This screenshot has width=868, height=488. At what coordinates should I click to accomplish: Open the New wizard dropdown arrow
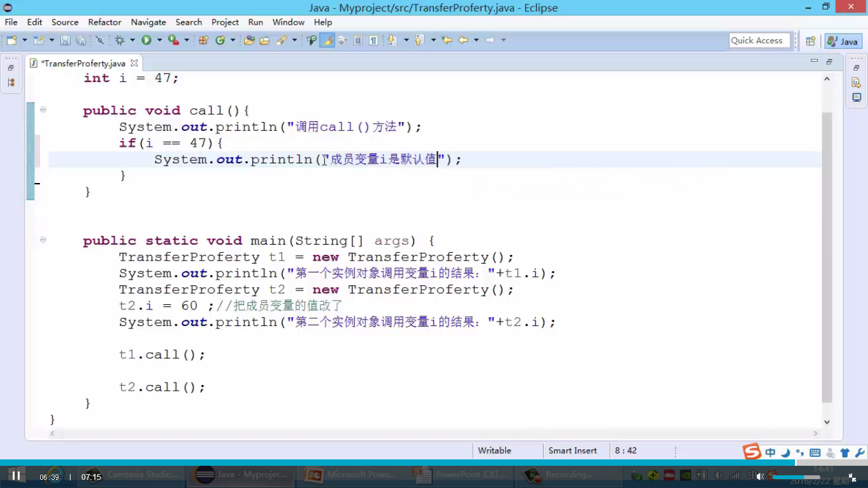[x=25, y=40]
